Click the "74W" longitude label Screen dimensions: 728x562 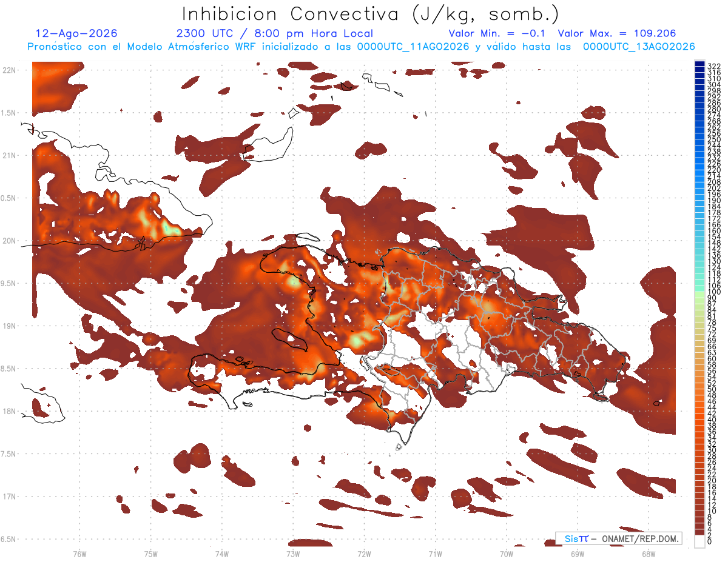point(221,553)
